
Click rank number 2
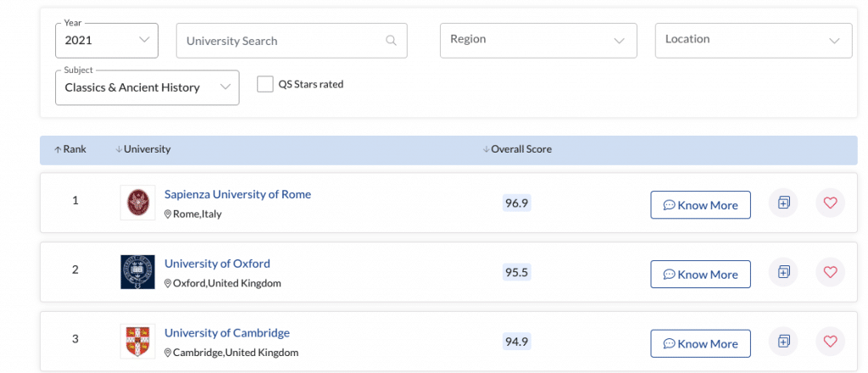(x=75, y=270)
